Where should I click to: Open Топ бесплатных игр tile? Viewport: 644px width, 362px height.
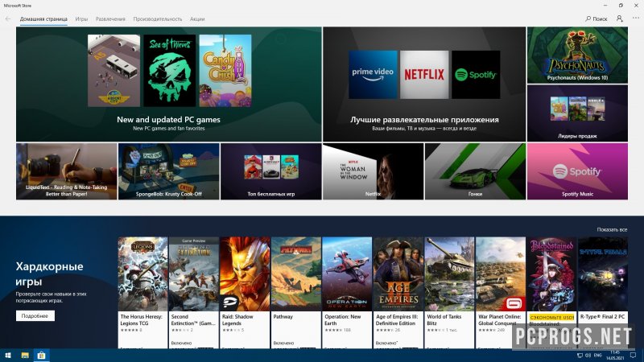click(271, 171)
